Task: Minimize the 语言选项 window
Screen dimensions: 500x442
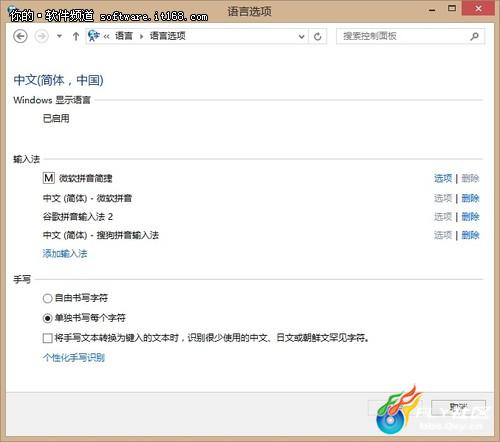Action: click(432, 9)
